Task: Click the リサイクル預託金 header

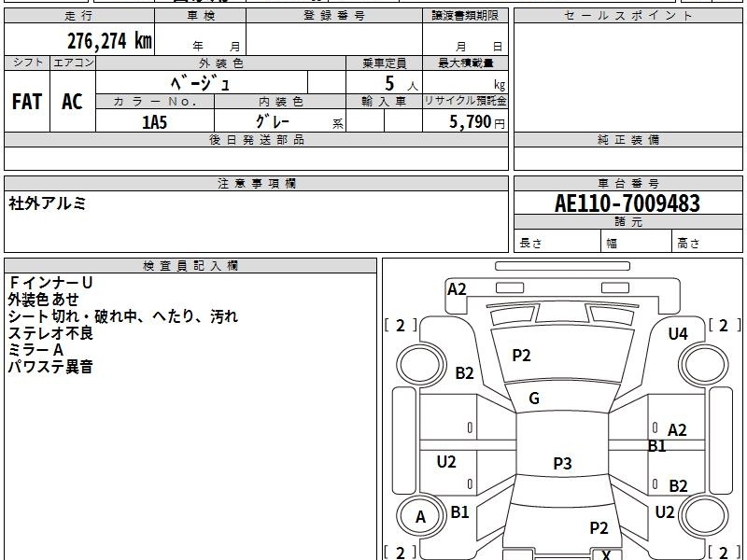Action: click(465, 102)
